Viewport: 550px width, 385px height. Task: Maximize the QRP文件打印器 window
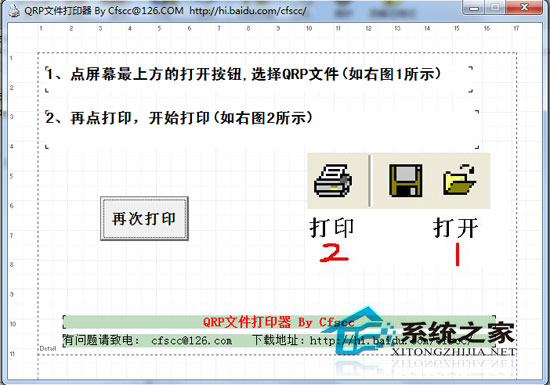(495, 8)
